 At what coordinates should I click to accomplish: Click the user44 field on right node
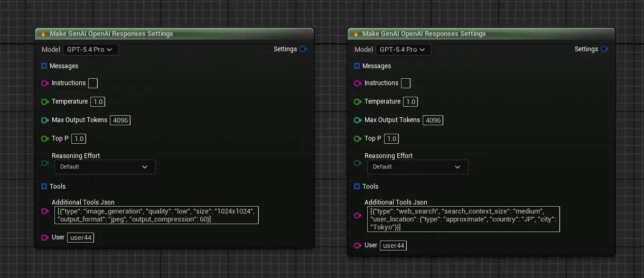coord(394,245)
